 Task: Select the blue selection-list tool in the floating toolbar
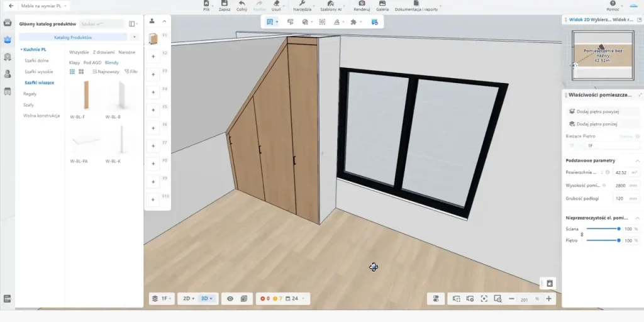point(270,22)
